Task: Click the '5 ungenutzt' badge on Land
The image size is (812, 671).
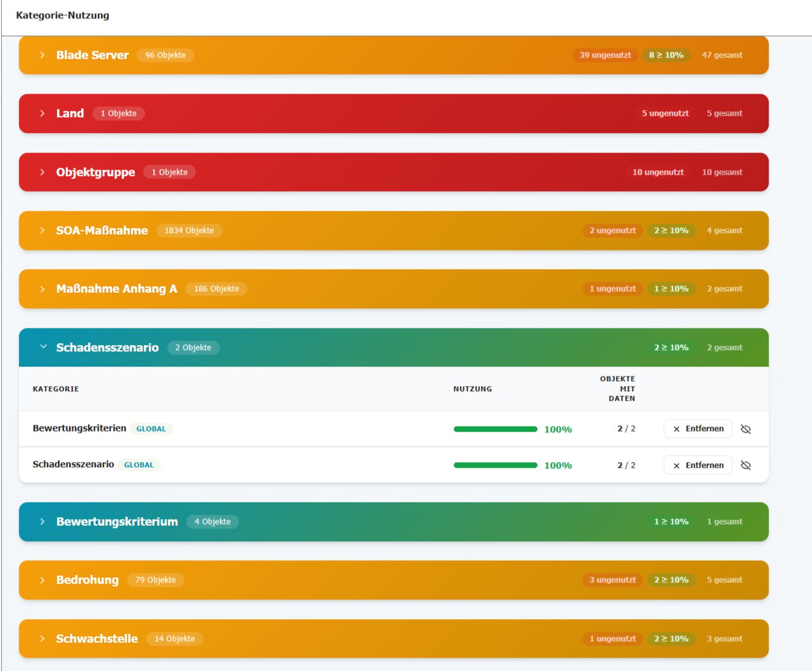Action: (x=665, y=113)
